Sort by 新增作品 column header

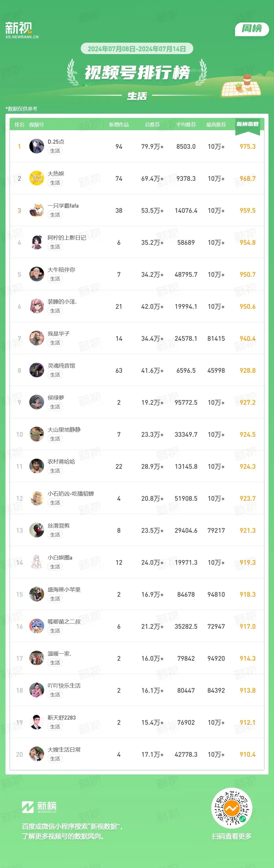pos(119,125)
